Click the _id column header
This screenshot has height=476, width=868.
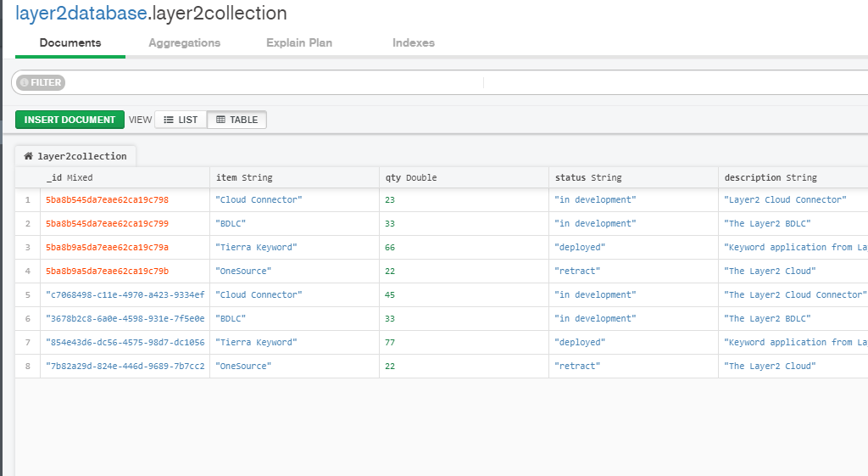click(x=70, y=177)
